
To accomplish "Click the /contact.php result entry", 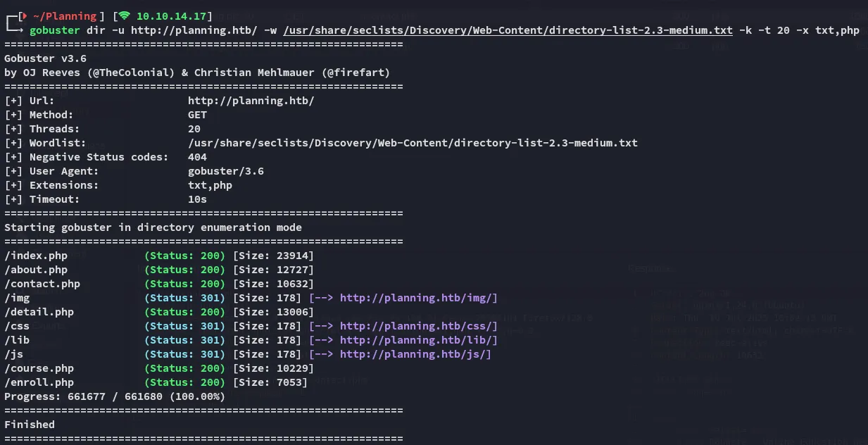I will tap(42, 284).
